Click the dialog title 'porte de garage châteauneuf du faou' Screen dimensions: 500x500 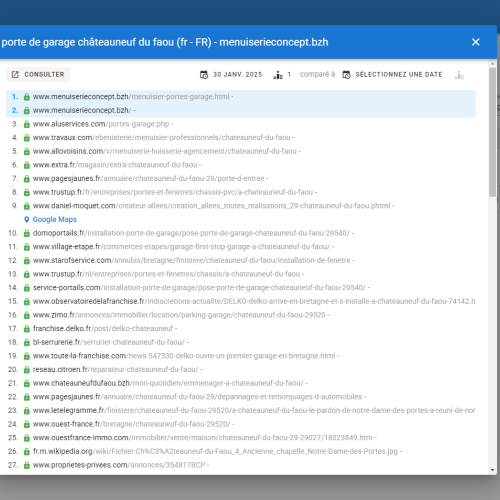click(88, 42)
